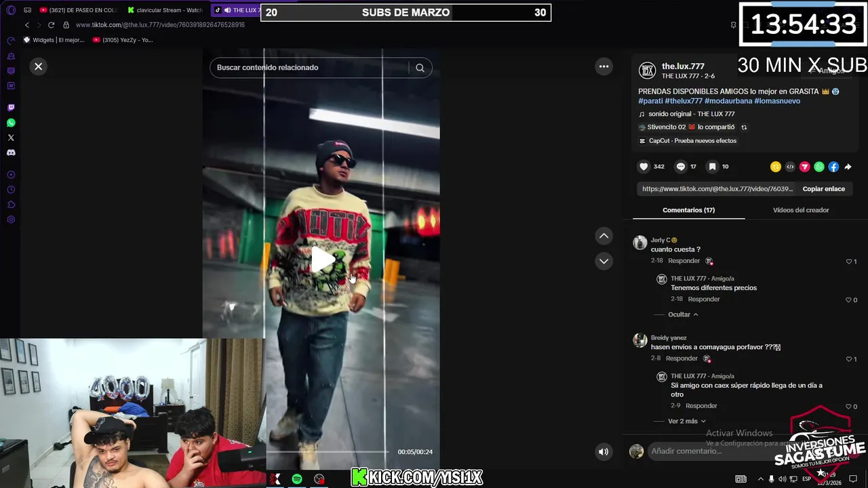This screenshot has width=868, height=488.
Task: Switch to 'Comentarios (17)' tab
Action: tap(688, 210)
